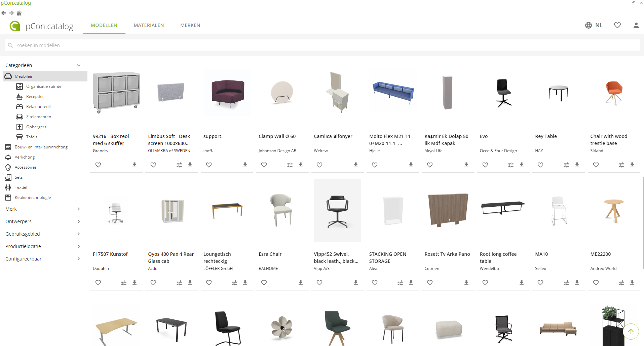Open the 99216 Box reol thumbnail
The image size is (644, 346).
116,93
